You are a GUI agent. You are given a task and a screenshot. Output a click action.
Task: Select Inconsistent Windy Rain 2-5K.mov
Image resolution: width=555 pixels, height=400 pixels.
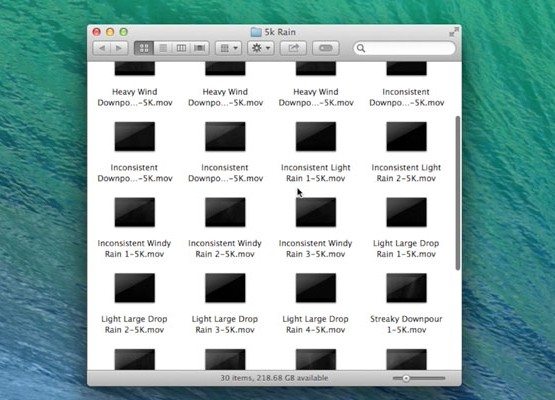pyautogui.click(x=225, y=228)
